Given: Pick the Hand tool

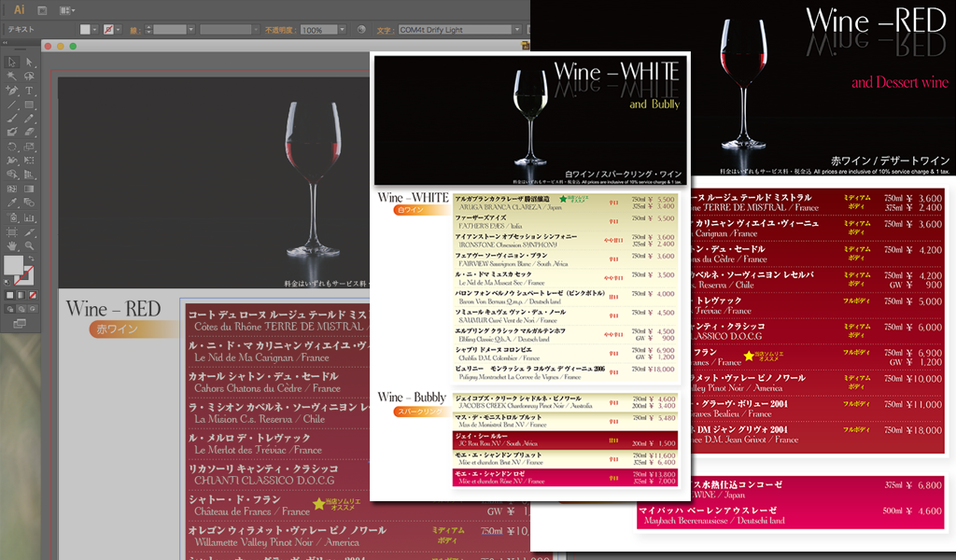Looking at the screenshot, I should [11, 245].
